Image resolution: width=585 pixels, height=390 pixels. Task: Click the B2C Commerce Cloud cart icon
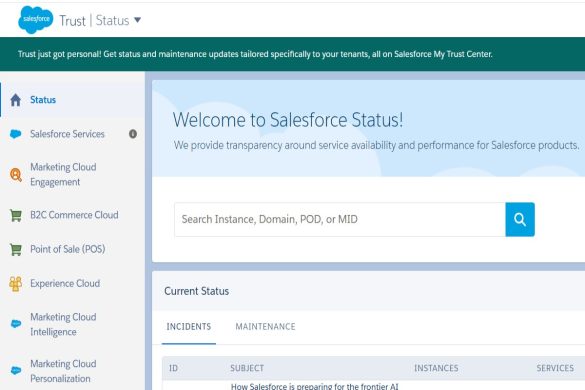(16, 215)
